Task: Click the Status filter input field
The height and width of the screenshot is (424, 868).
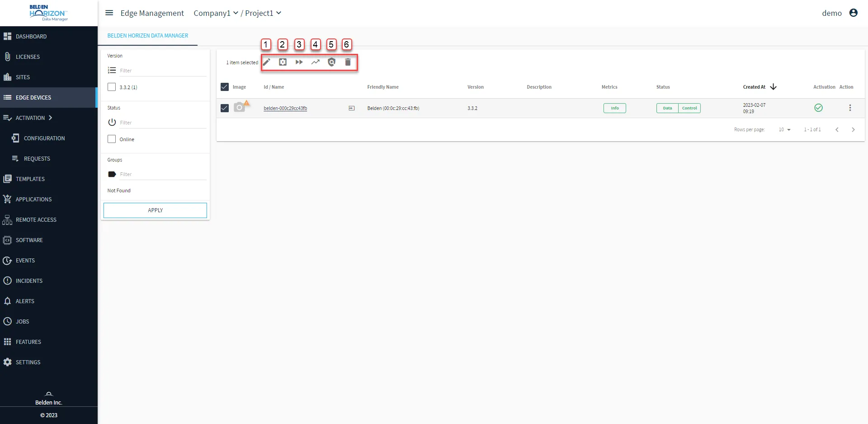Action: (x=163, y=123)
